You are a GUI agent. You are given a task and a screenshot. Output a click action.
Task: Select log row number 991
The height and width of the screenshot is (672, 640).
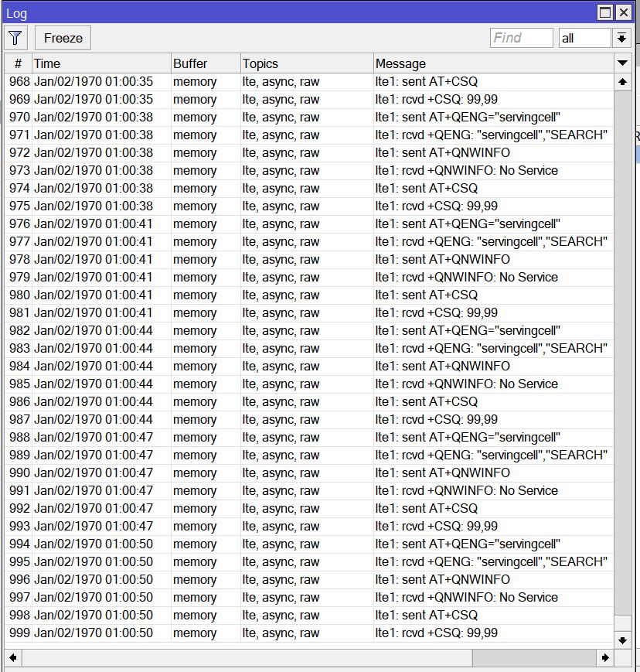(x=19, y=491)
